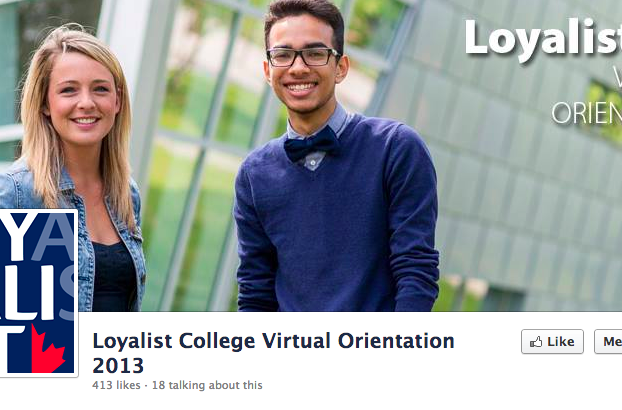Open the 18 talking about this stat

(x=207, y=385)
